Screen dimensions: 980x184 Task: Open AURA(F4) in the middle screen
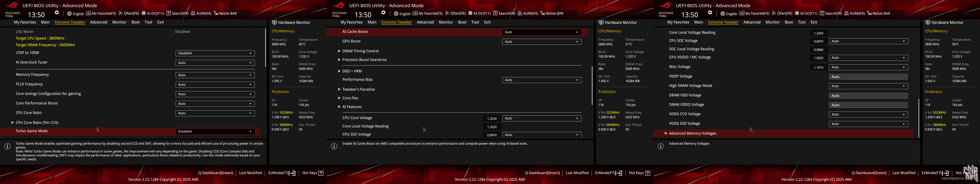coord(528,13)
